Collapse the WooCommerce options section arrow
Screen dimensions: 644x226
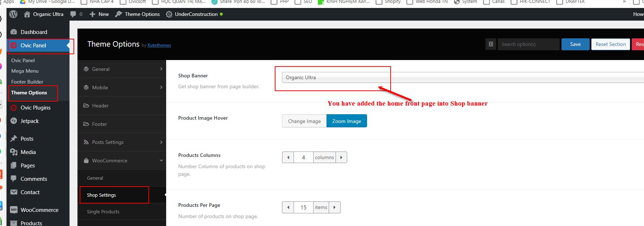[161, 160]
